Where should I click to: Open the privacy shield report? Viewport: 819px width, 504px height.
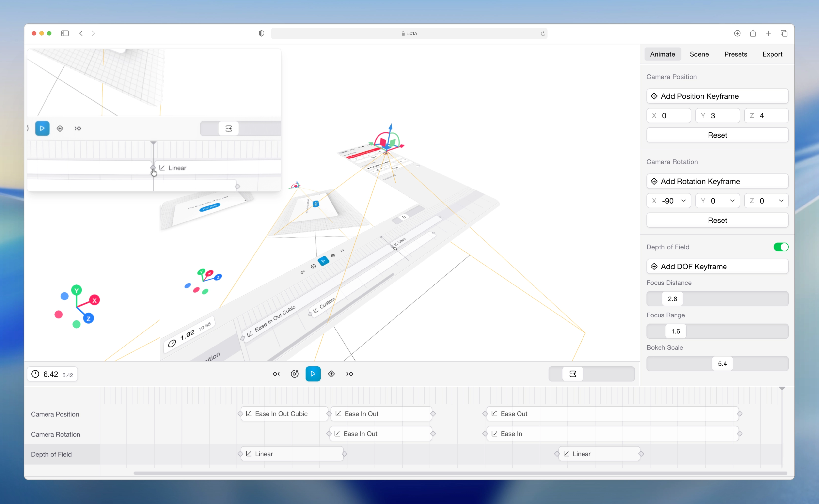pyautogui.click(x=261, y=33)
